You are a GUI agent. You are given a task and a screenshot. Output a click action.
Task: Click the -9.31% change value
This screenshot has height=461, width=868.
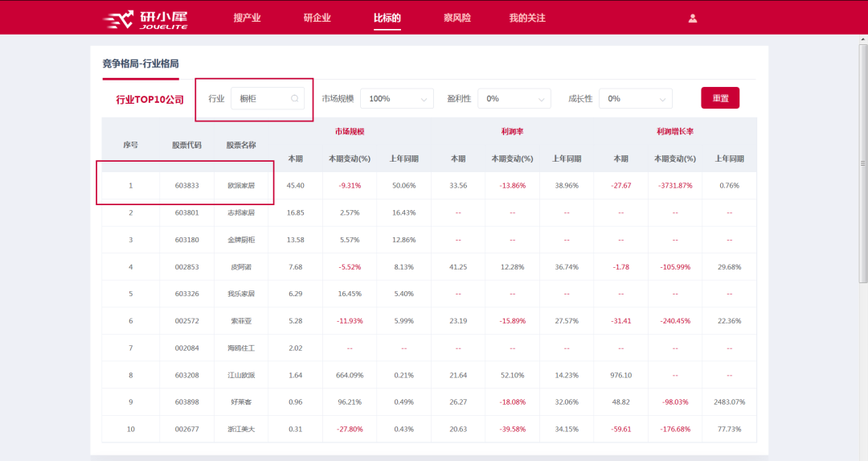pyautogui.click(x=350, y=186)
